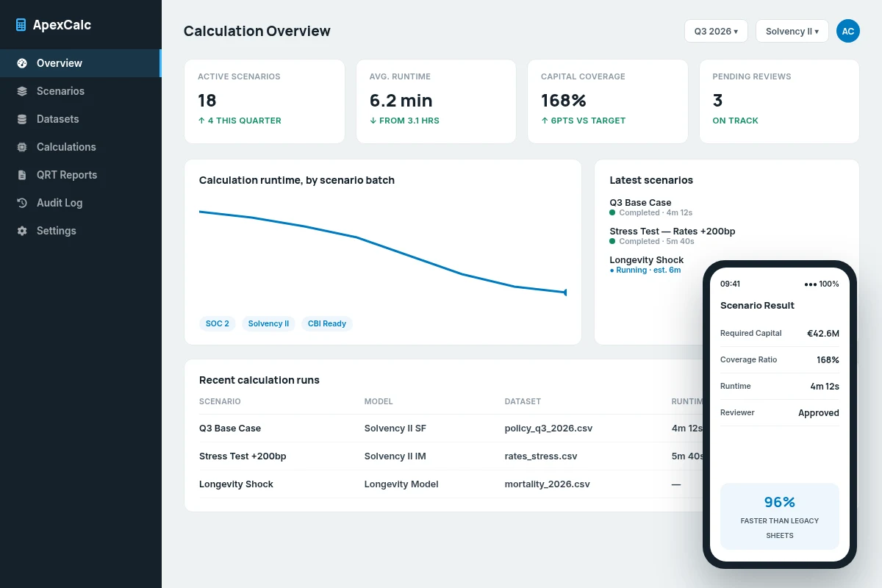Select the Pending Reviews card
882x588 pixels.
[779, 101]
